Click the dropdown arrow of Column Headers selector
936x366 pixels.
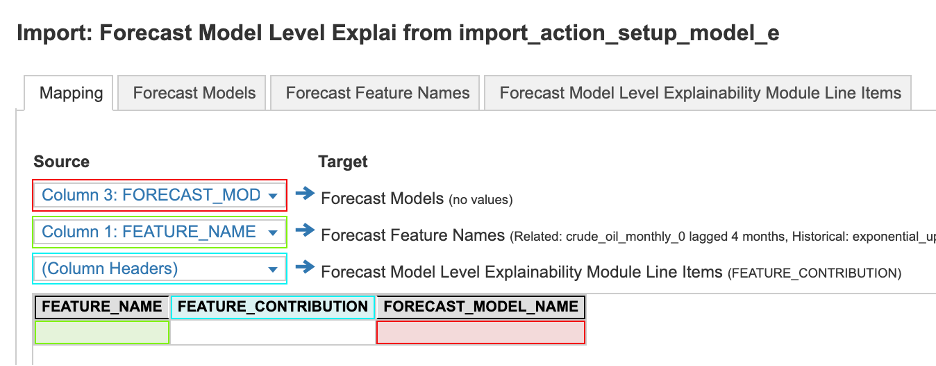273,269
